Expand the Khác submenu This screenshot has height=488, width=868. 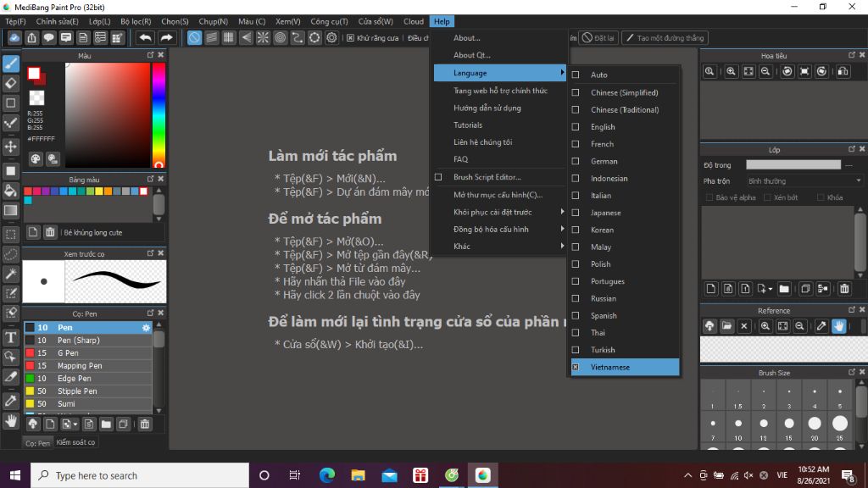tap(499, 247)
